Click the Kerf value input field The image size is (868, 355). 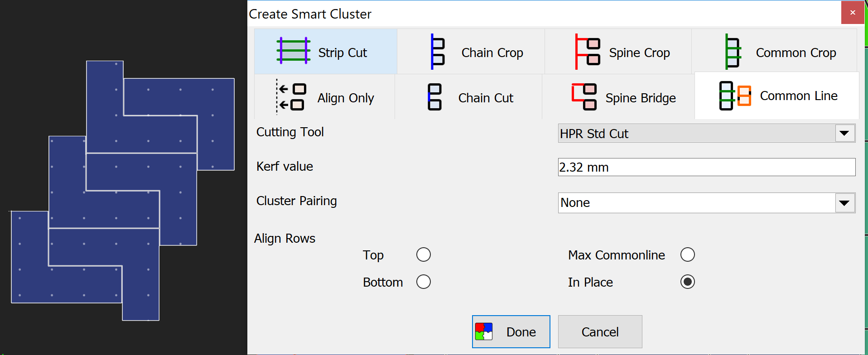pos(707,167)
